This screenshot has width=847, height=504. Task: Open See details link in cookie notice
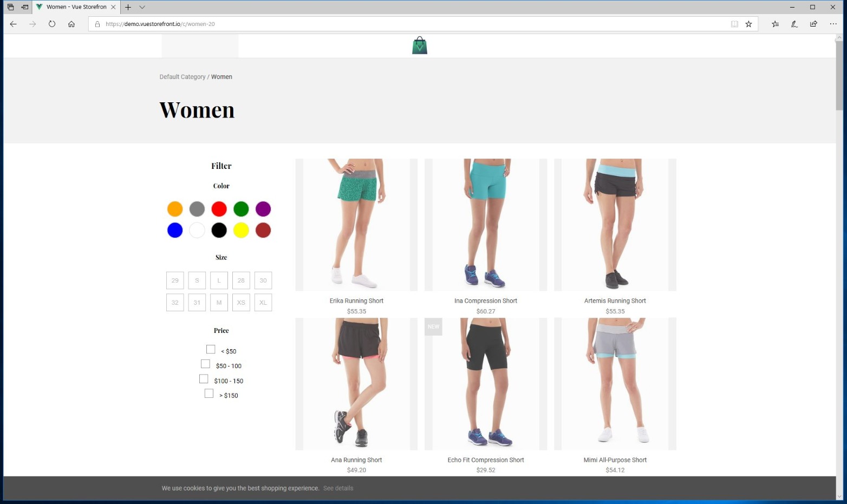[x=338, y=488]
